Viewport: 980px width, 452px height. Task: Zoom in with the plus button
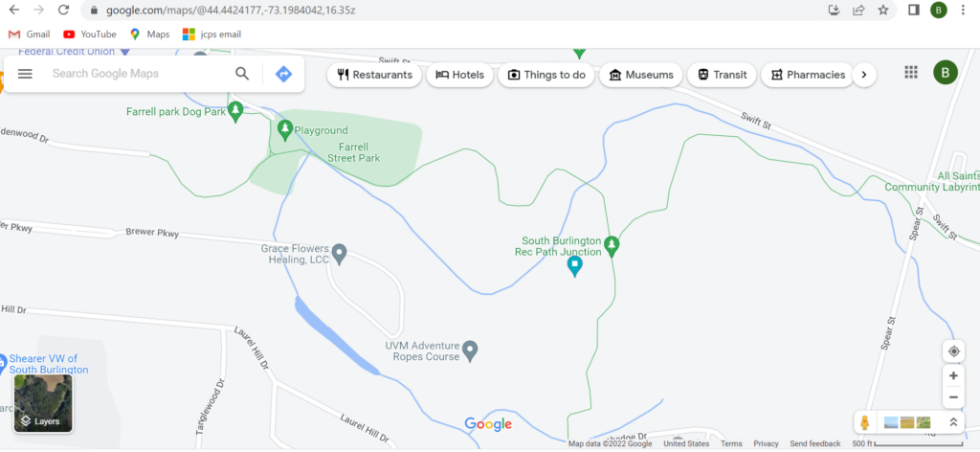pos(954,375)
